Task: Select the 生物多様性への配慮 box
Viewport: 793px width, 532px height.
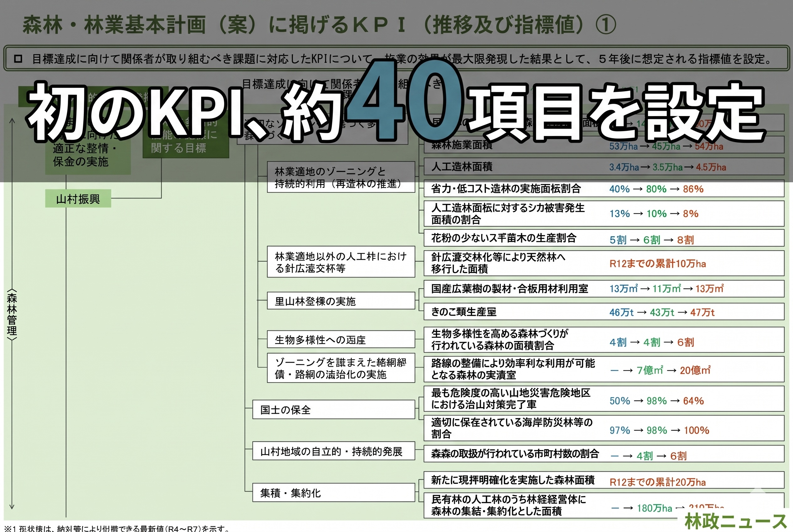Action: click(x=341, y=339)
